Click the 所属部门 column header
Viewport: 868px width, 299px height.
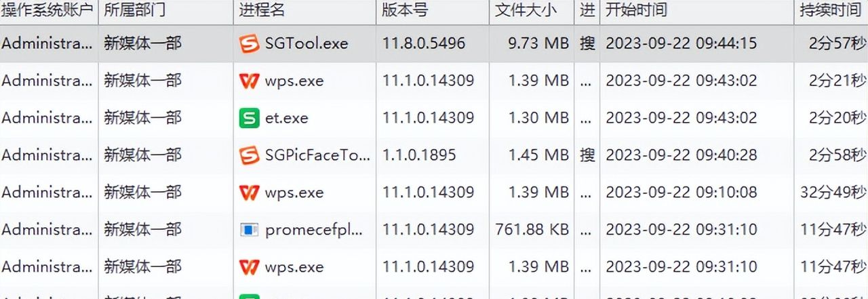coord(134,10)
